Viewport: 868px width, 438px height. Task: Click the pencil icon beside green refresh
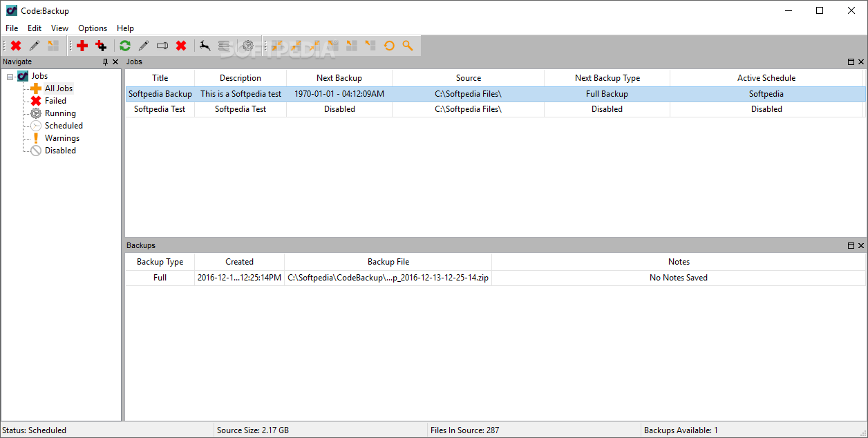tap(144, 46)
